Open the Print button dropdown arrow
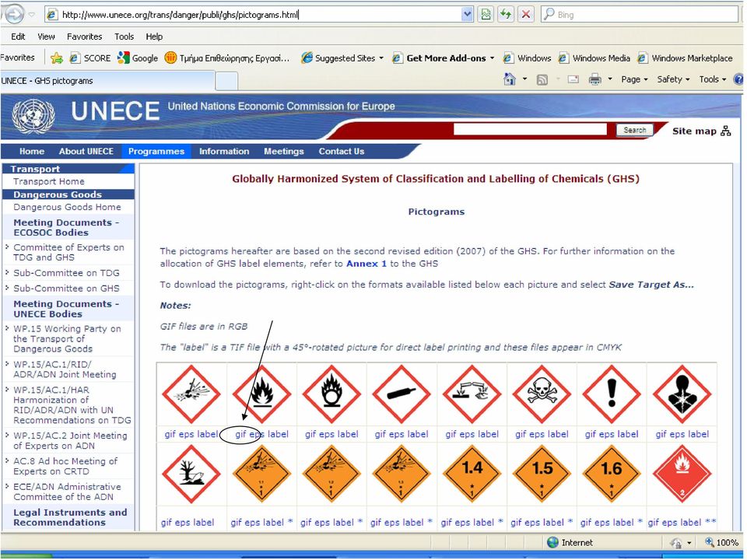Screen dimensions: 747x560 610,79
